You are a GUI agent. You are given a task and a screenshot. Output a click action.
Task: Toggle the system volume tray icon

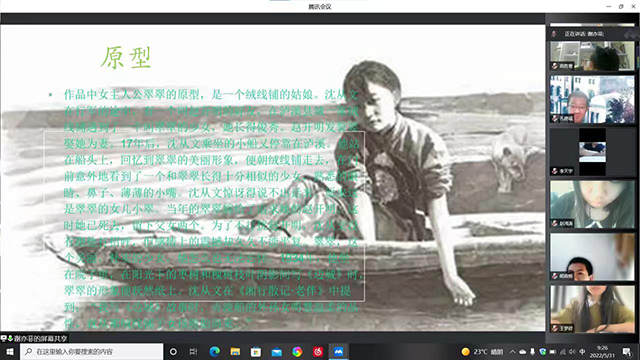[572, 351]
